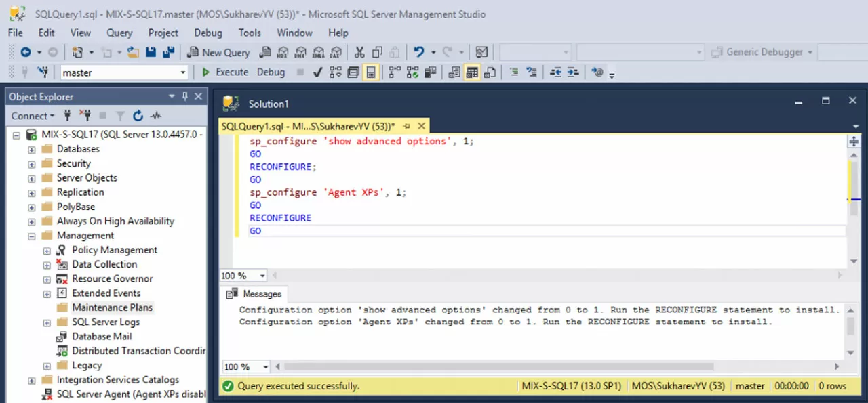Click the Undo arrow icon
The width and height of the screenshot is (868, 403).
[419, 52]
